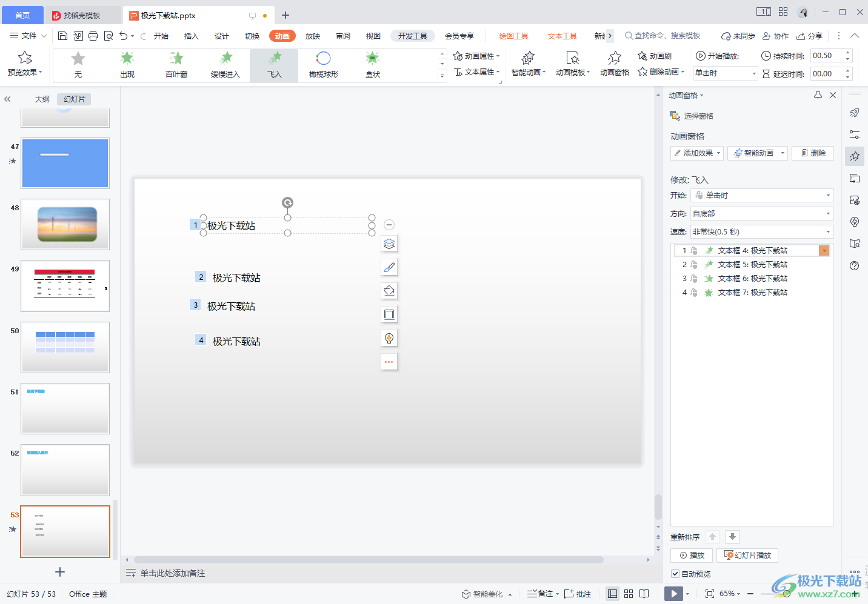The width and height of the screenshot is (868, 604).
Task: Open Animation Pane ribbon icon
Action: pyautogui.click(x=615, y=58)
